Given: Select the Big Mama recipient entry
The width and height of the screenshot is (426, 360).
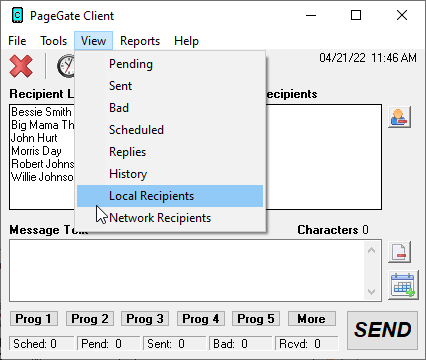Looking at the screenshot, I should [x=43, y=125].
